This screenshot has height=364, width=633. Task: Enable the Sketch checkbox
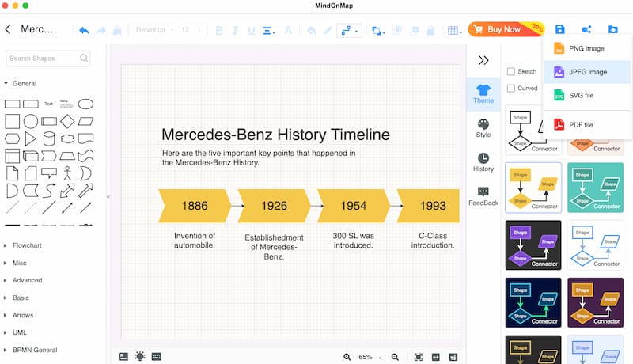click(510, 71)
